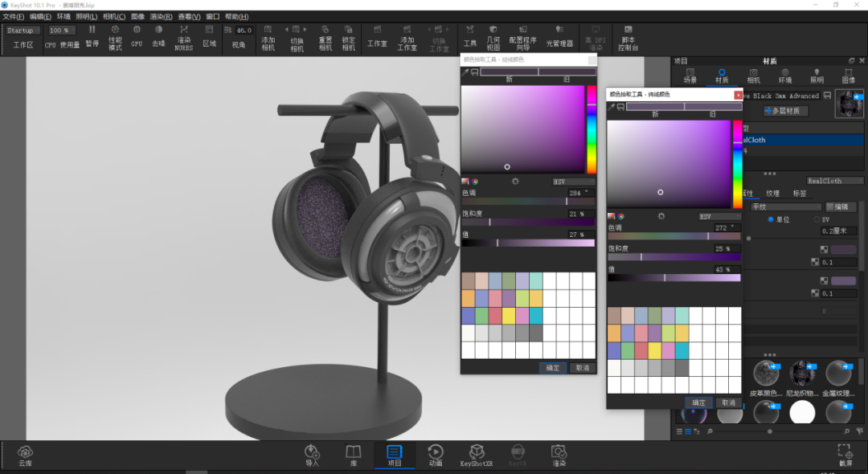Click the 多层材质 multi-material button
The height and width of the screenshot is (474, 868).
coord(785,111)
